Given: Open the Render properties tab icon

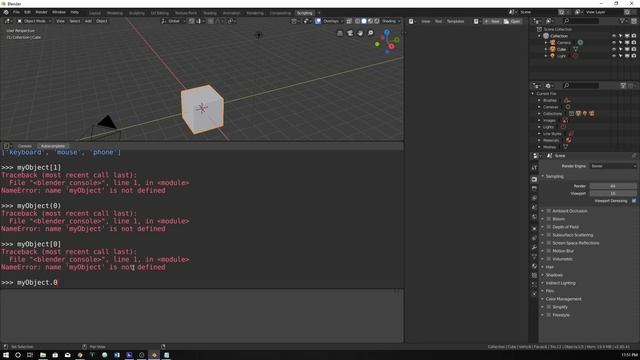Looking at the screenshot, I should point(534,179).
